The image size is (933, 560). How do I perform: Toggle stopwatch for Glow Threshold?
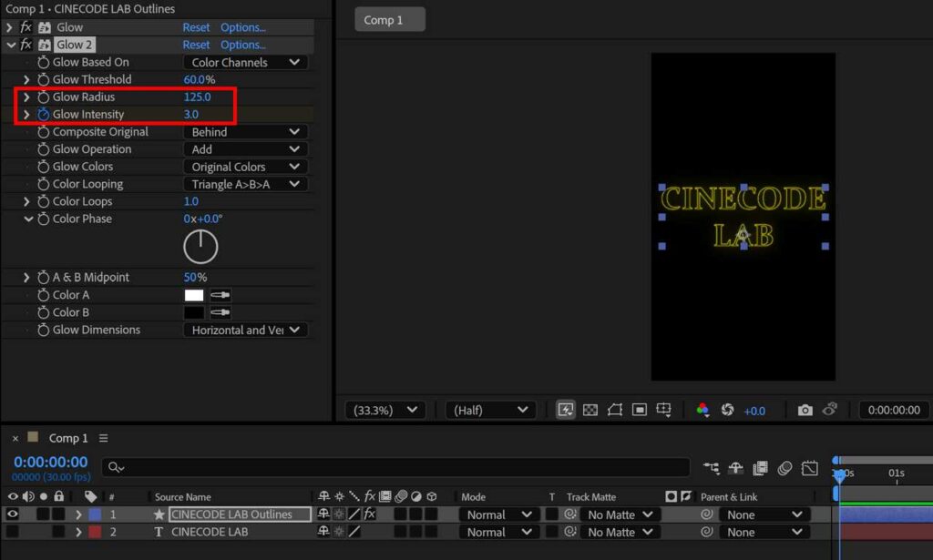(43, 79)
